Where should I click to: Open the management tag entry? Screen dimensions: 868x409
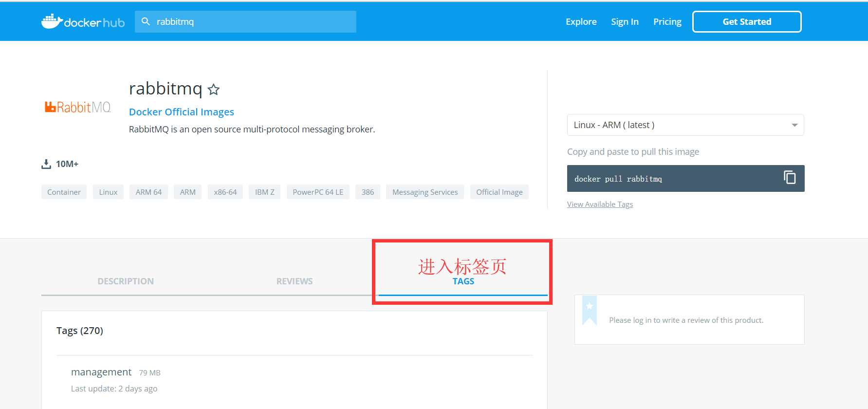pyautogui.click(x=101, y=372)
